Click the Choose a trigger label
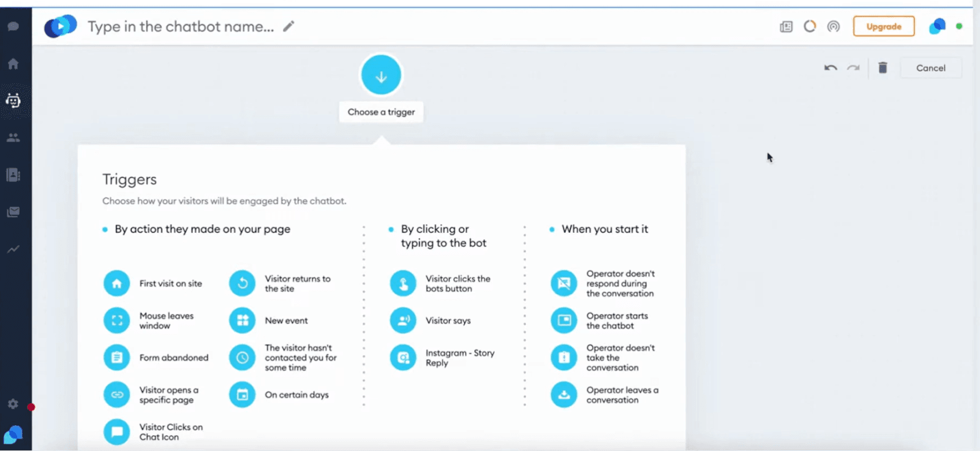The image size is (980, 451). [x=381, y=112]
